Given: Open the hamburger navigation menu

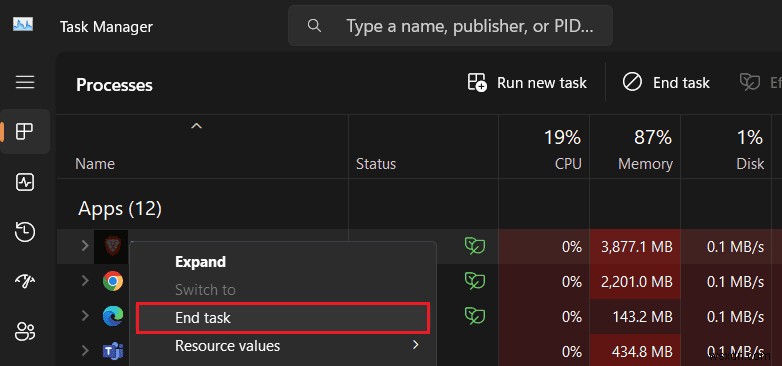Looking at the screenshot, I should click(25, 82).
